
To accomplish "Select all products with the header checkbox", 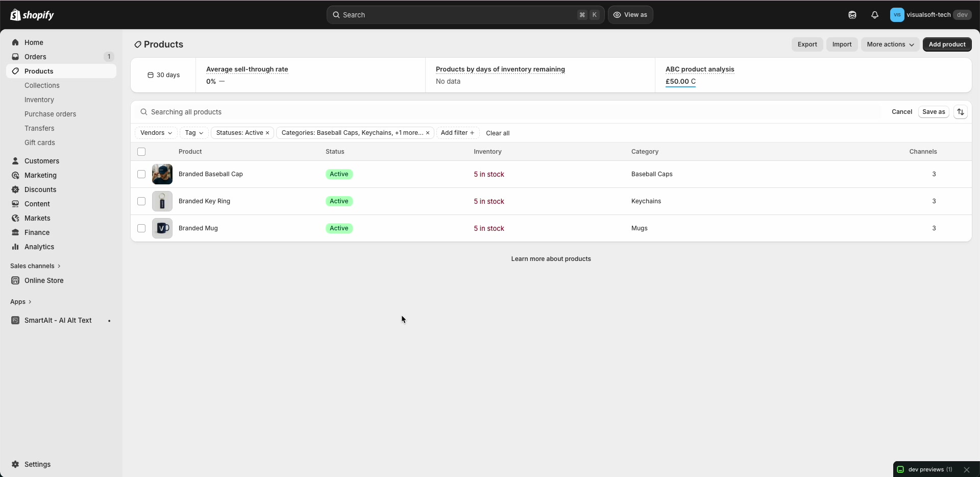I will coord(141,152).
